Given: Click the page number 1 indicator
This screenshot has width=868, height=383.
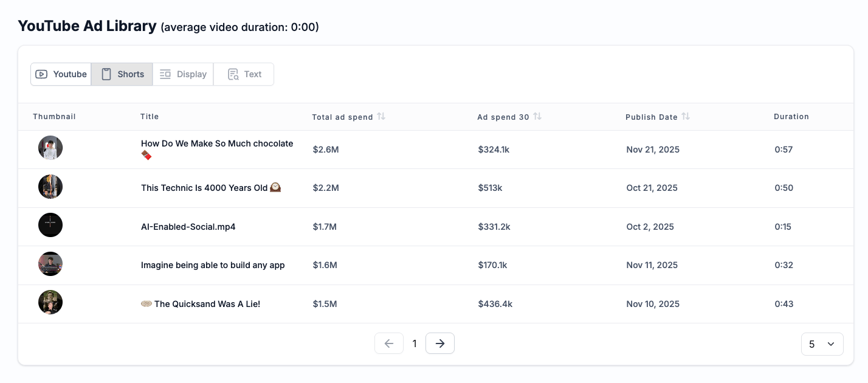Looking at the screenshot, I should tap(415, 343).
